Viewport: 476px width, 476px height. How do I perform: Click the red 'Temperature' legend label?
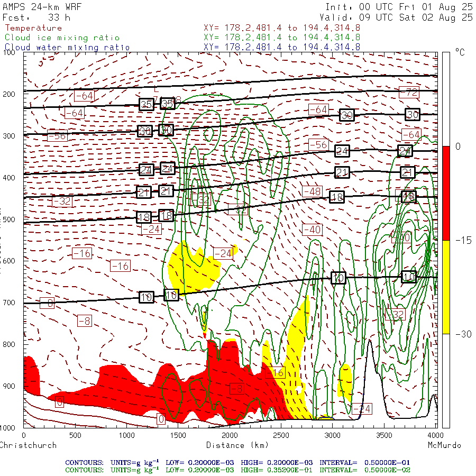(33, 28)
